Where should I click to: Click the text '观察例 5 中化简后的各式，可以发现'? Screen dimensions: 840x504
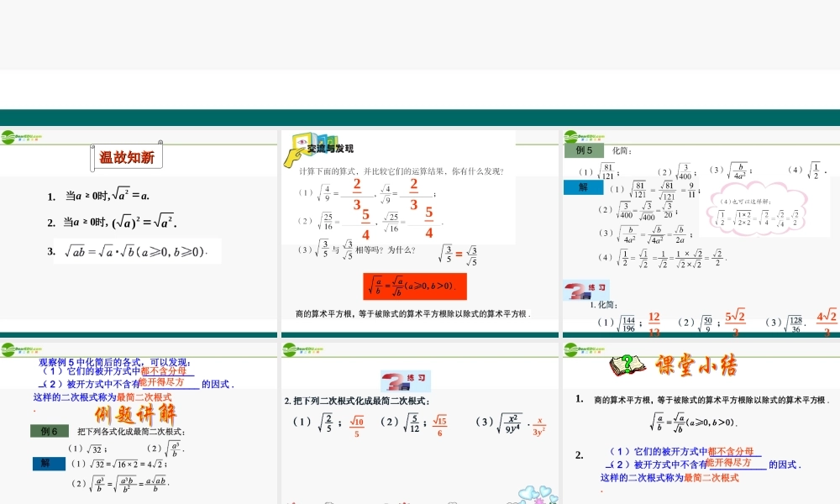(114, 362)
